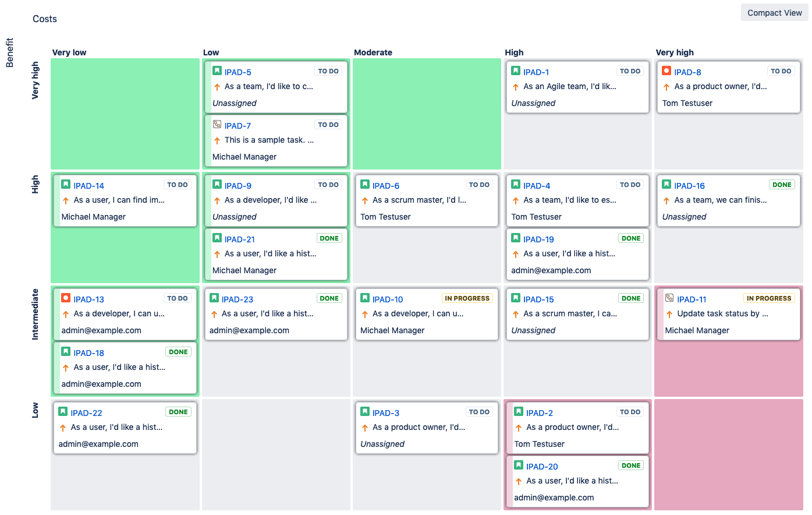The image size is (812, 515).
Task: Open the IPAD-16 issue link
Action: tap(689, 186)
